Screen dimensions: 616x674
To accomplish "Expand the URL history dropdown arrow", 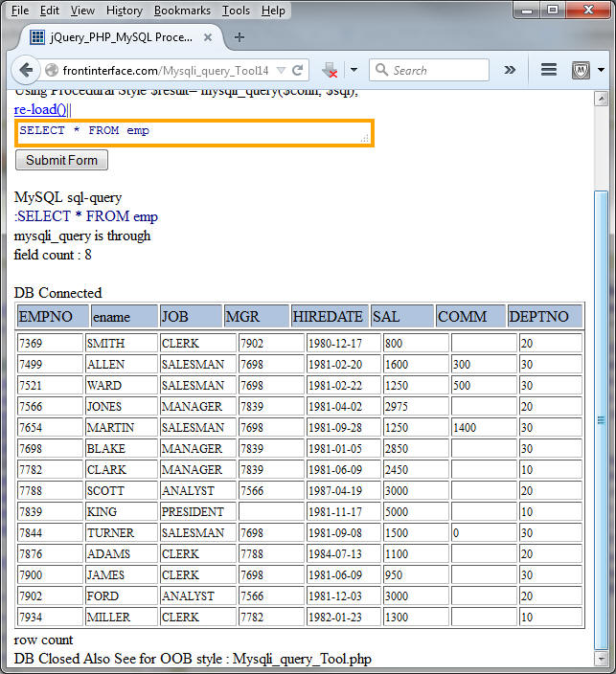I will (x=281, y=70).
